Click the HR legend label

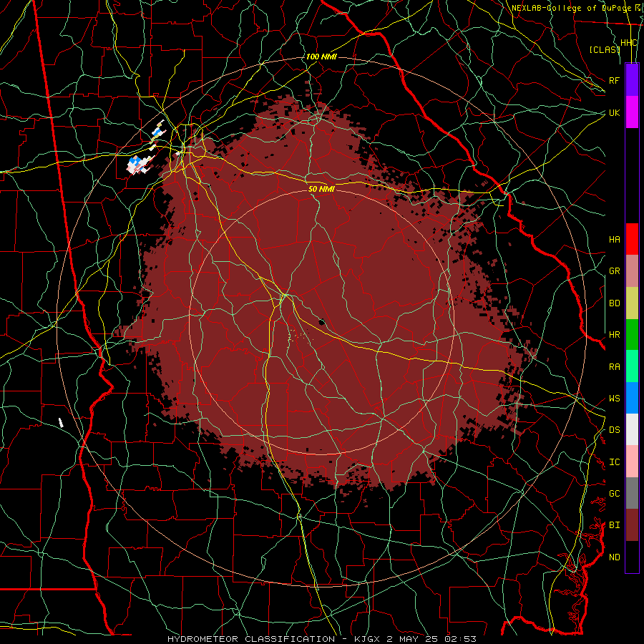614,335
